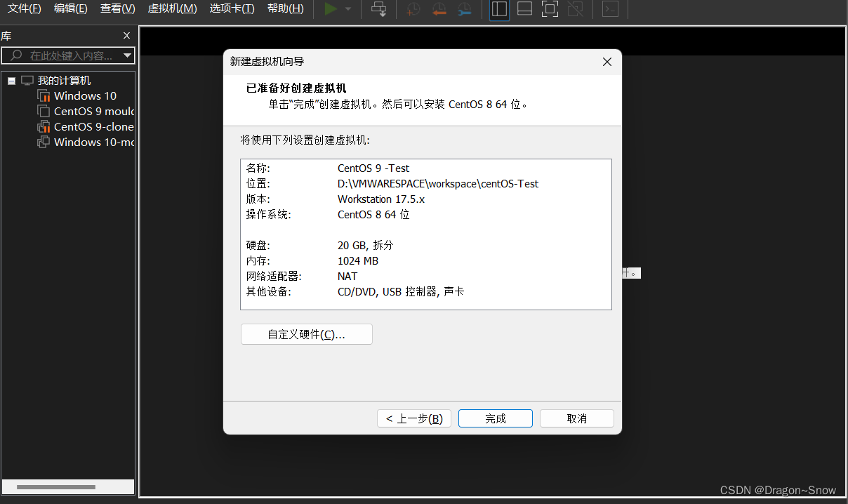Open the 虚拟机(M) menu

(172, 8)
